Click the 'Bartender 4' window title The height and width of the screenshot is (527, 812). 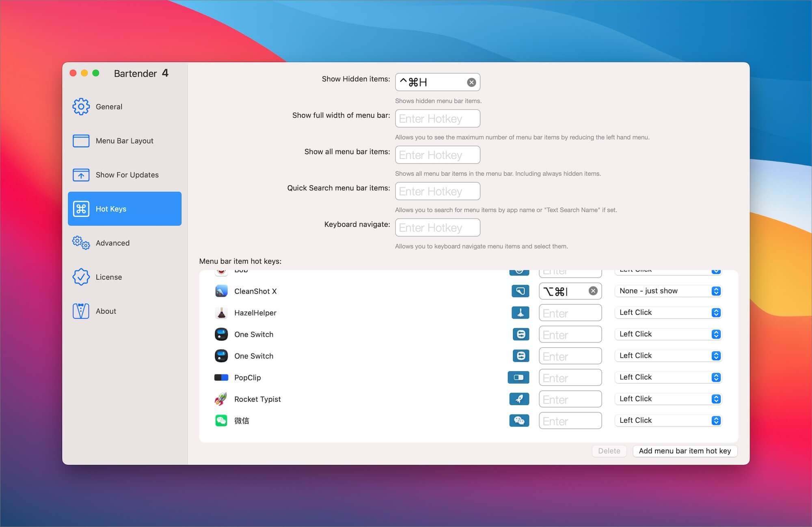(x=141, y=73)
